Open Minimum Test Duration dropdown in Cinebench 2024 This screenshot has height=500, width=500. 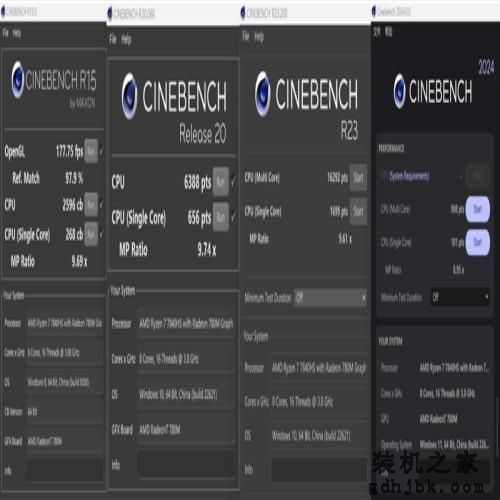click(460, 297)
